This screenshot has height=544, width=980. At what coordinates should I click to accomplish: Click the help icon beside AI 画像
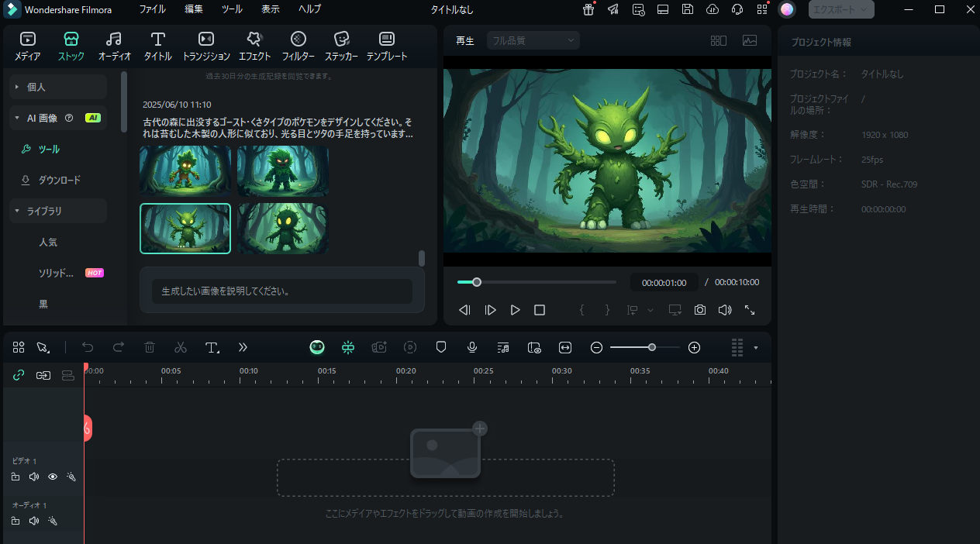click(69, 118)
